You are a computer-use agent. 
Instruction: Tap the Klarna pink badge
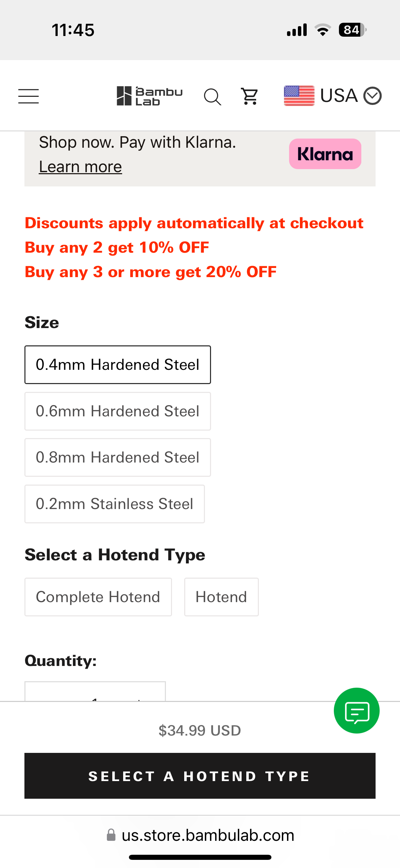tap(325, 154)
